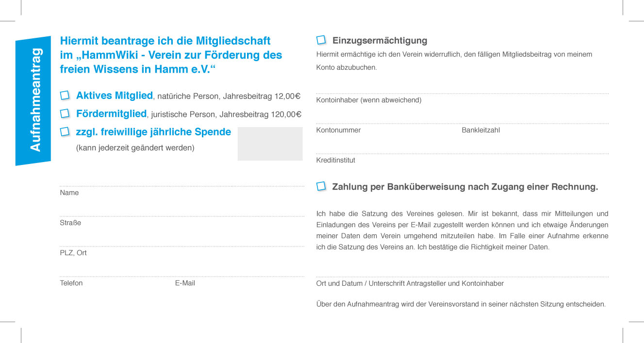Focus the Kontonummer field

(x=387, y=117)
